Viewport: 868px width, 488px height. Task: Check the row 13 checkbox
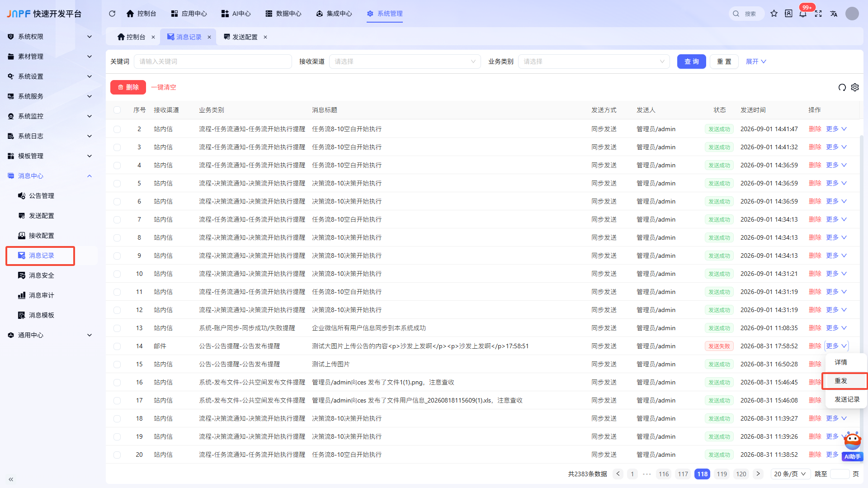tap(117, 328)
